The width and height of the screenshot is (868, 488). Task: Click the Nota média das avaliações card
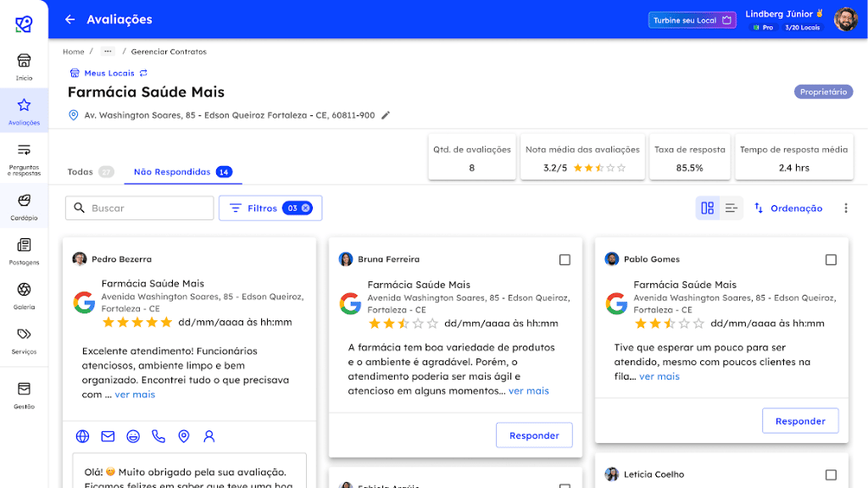point(582,157)
